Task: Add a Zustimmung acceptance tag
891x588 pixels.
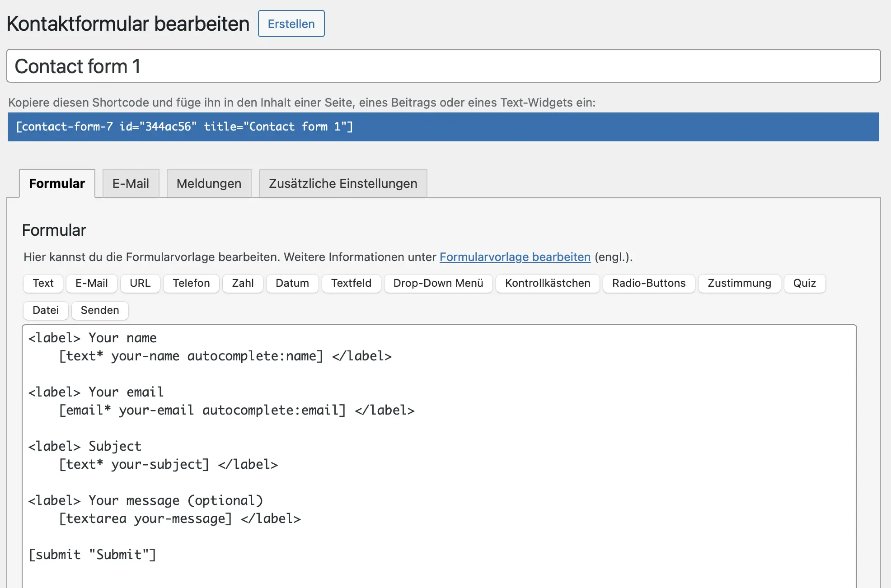Action: click(x=739, y=283)
